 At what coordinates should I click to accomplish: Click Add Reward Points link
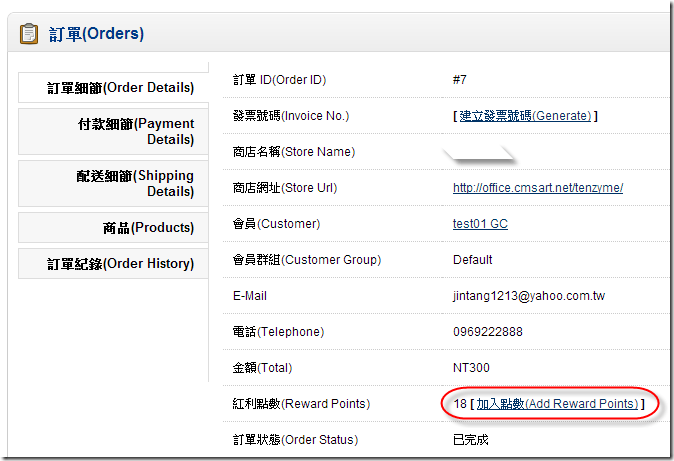click(557, 404)
